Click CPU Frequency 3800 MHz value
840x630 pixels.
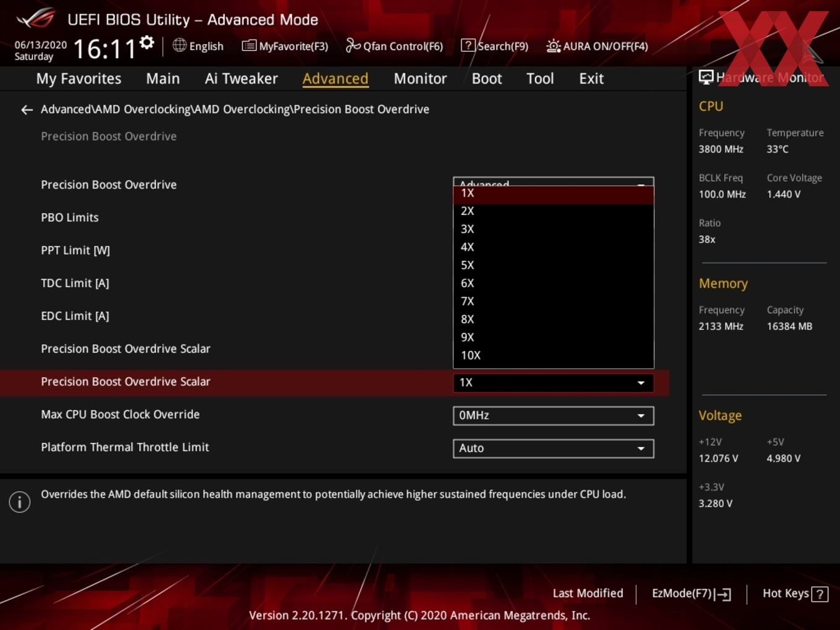(x=721, y=149)
